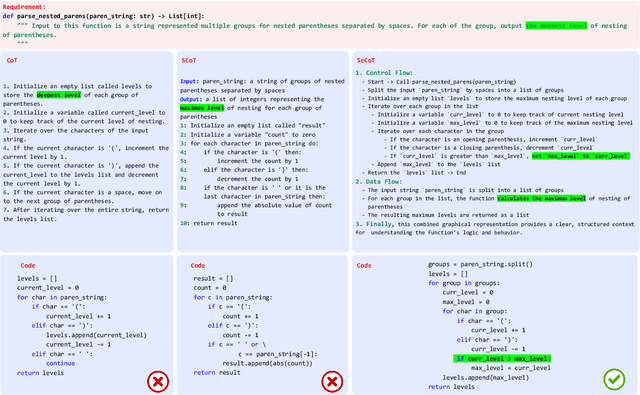This screenshot has height=395, width=640.
Task: Click "levels.append(max_level)" in SeCoT code
Action: pos(486,377)
